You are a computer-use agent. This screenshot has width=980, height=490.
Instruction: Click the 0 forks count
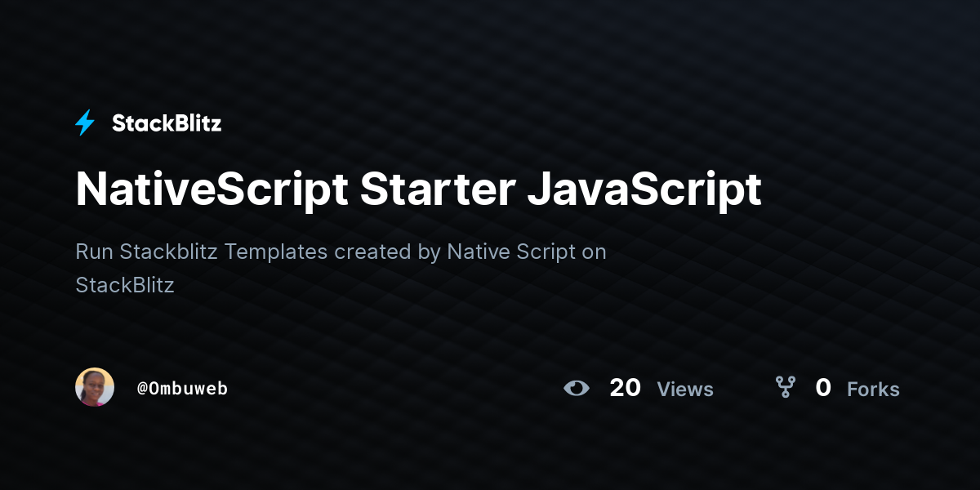pyautogui.click(x=823, y=388)
